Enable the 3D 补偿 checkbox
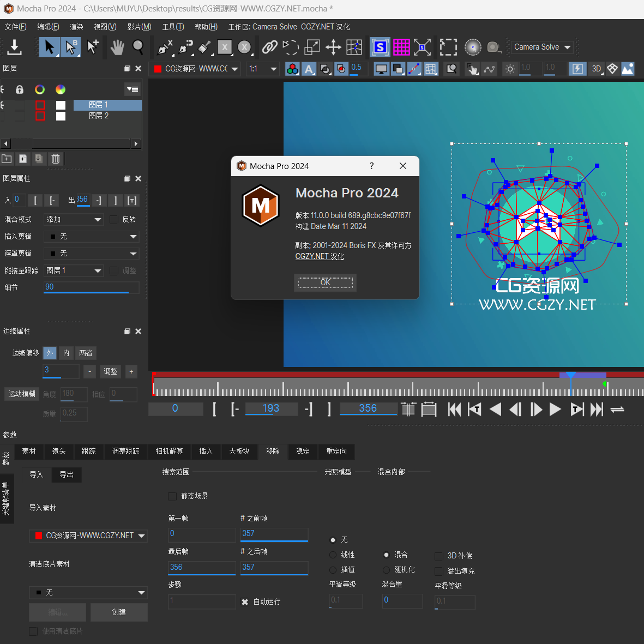Image resolution: width=644 pixels, height=644 pixels. [x=439, y=557]
